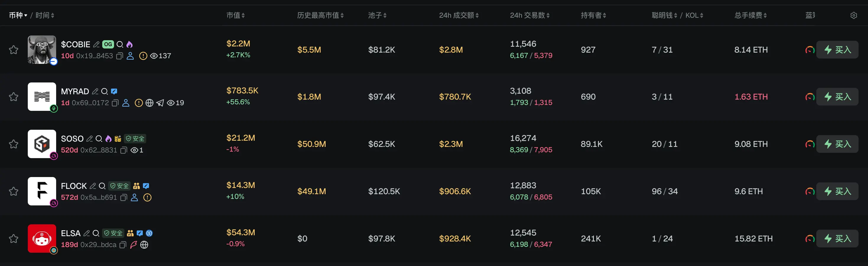Viewport: 868px width, 266px height.
Task: Edit MYRAD name with pencil icon
Action: (95, 91)
